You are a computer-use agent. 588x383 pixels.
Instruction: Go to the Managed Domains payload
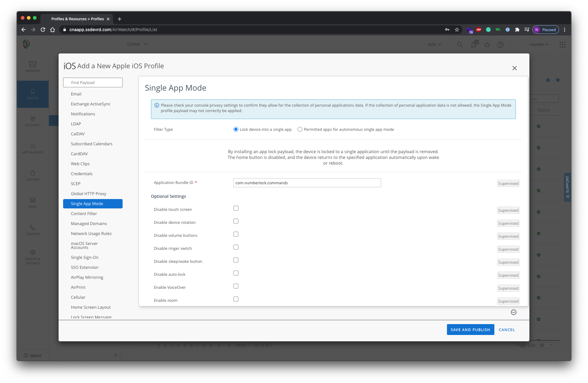tap(89, 224)
